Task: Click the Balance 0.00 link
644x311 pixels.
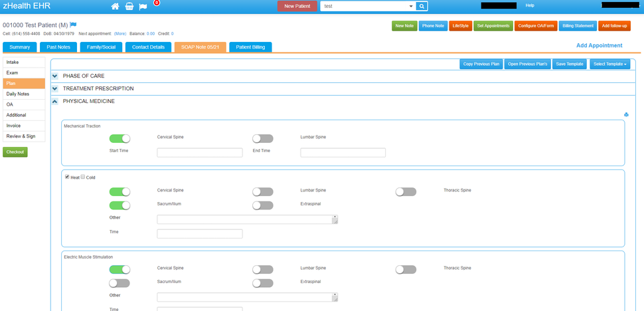Action: click(151, 34)
